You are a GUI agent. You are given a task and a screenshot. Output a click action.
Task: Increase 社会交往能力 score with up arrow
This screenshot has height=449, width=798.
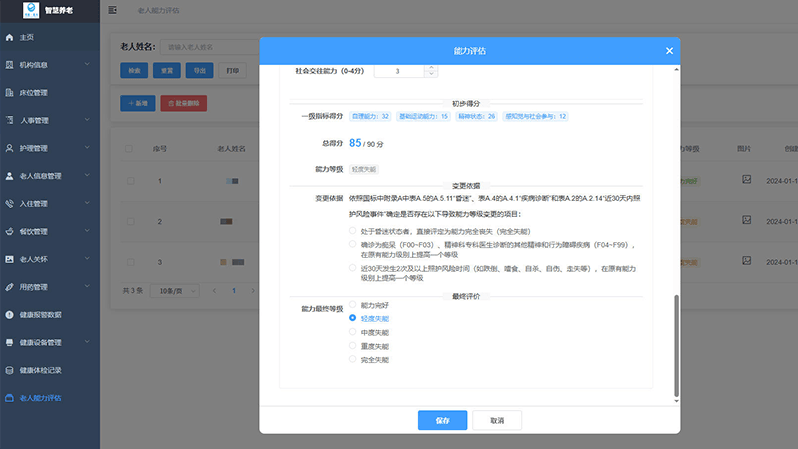tap(431, 68)
